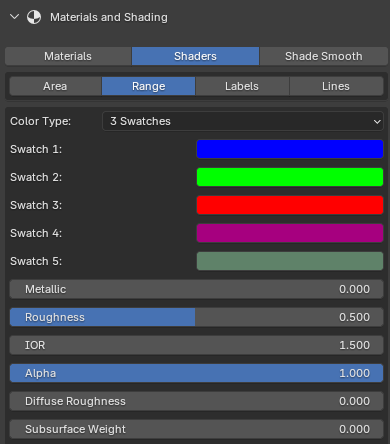Click the Metallic slider field
This screenshot has width=390, height=444.
(x=196, y=289)
